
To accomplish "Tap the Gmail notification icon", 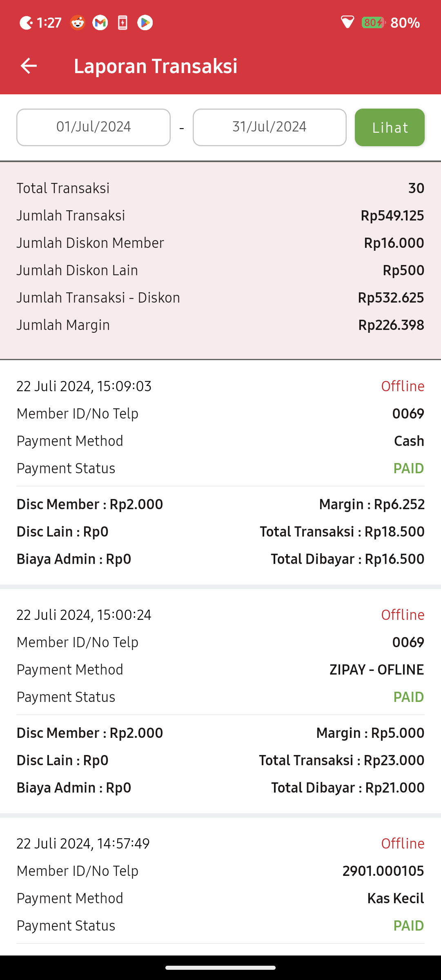I will [100, 22].
